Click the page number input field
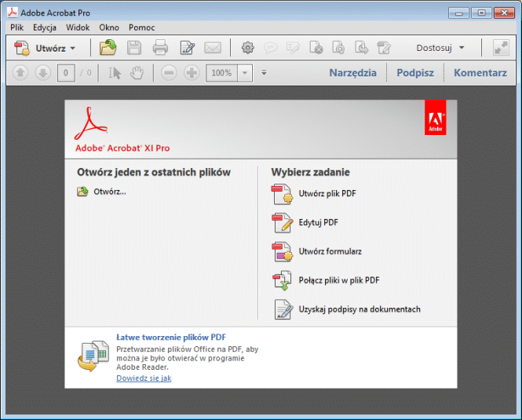This screenshot has height=420, width=522. tap(66, 72)
